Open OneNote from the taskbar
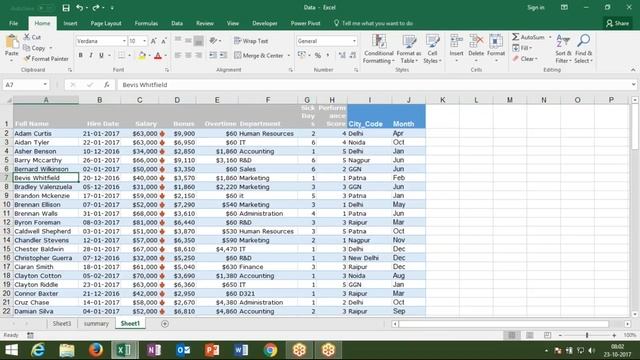 pyautogui.click(x=154, y=350)
